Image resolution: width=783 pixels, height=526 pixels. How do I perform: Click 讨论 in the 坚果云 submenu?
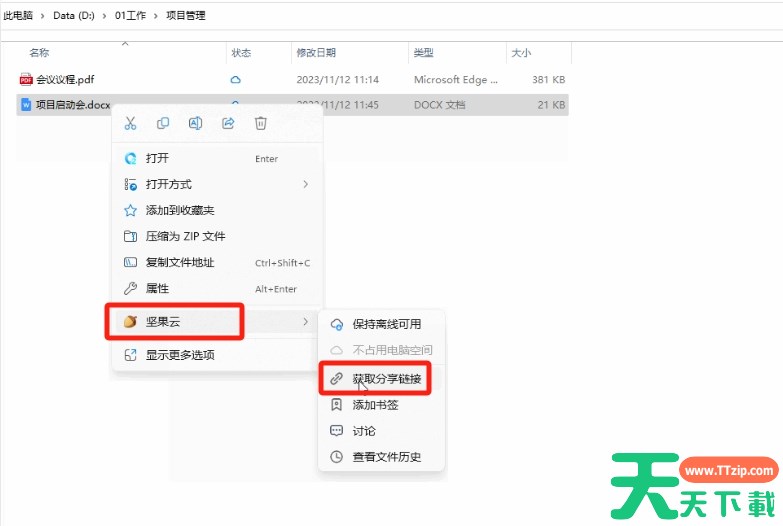click(x=364, y=431)
